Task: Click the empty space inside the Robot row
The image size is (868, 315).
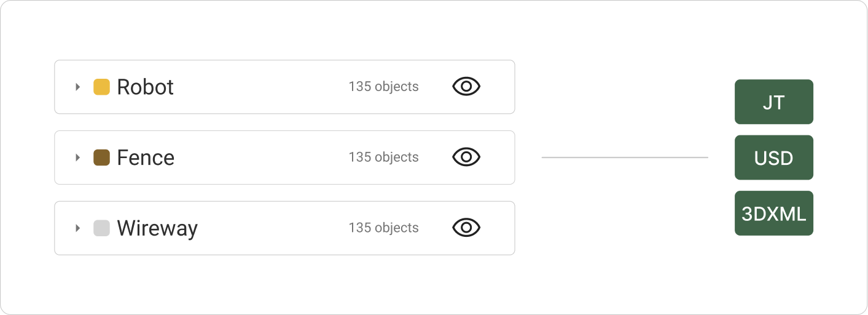Action: [x=261, y=87]
